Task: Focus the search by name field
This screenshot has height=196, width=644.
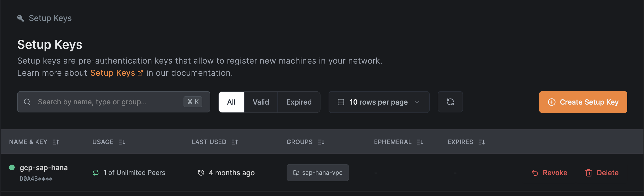Action: tap(114, 102)
